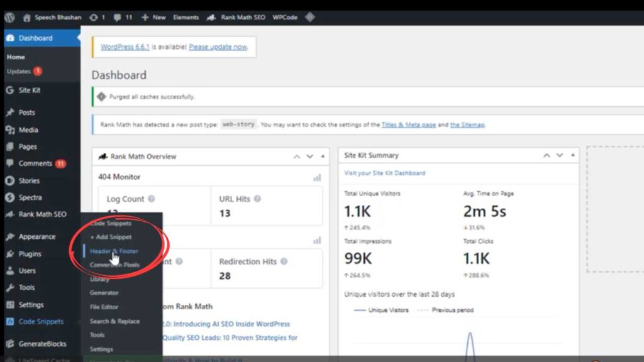Open the Introducing AI SEO Inside WordPress link

[x=226, y=324]
